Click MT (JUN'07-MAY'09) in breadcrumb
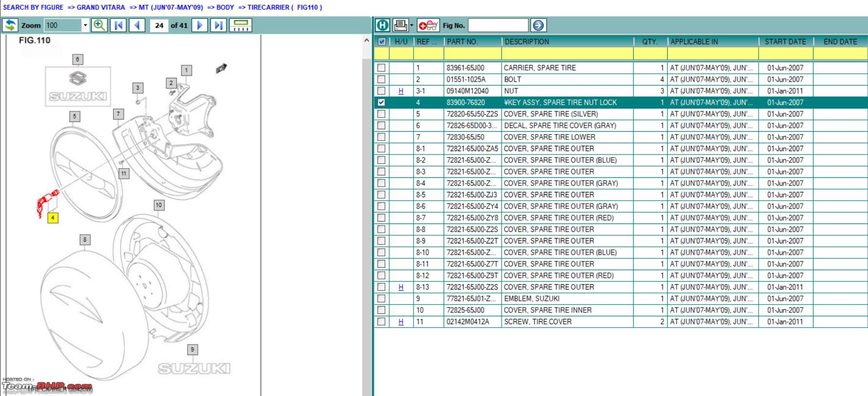The width and height of the screenshot is (868, 396). coord(171,7)
